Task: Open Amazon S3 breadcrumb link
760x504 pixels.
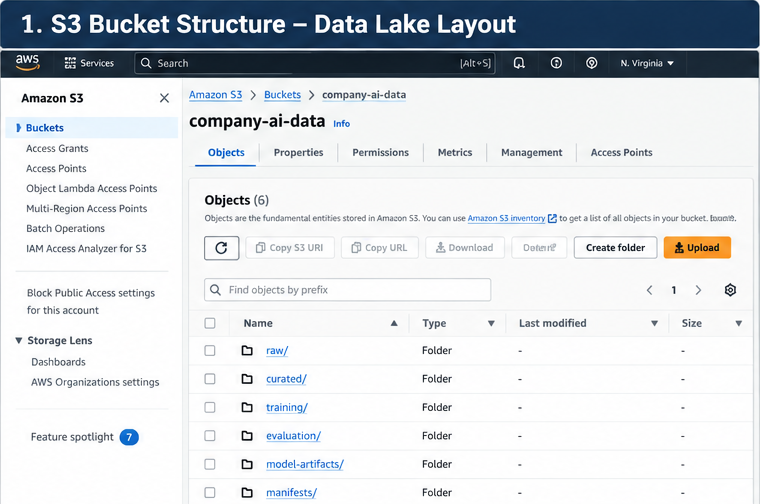Action: click(x=216, y=95)
